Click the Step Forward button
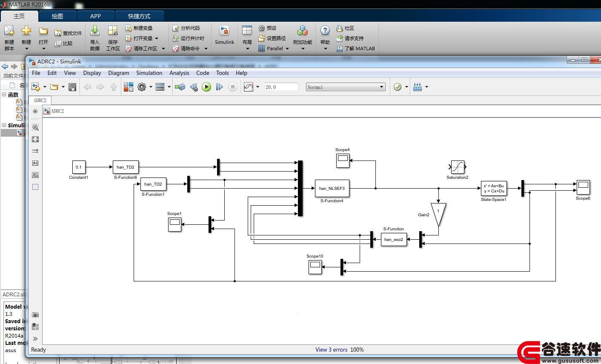 point(219,87)
